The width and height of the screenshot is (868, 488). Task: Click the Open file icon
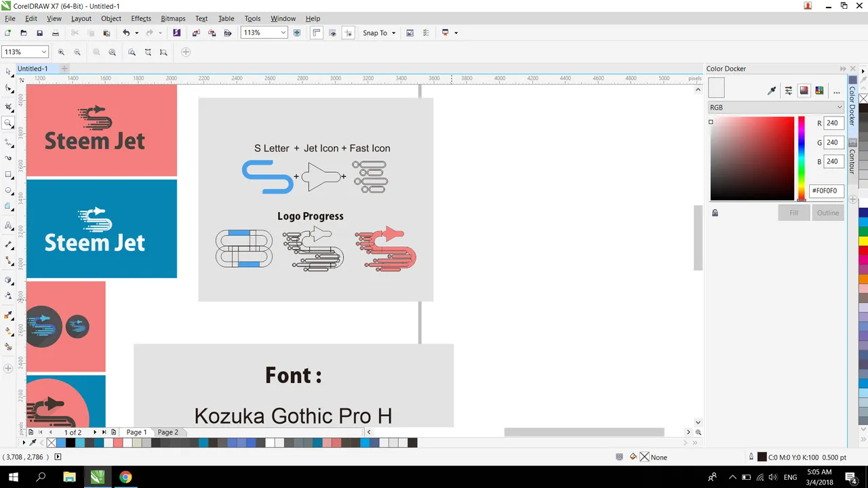click(24, 33)
